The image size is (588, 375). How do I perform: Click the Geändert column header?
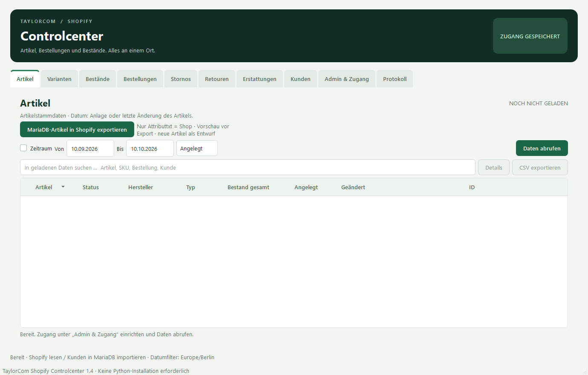[353, 187]
